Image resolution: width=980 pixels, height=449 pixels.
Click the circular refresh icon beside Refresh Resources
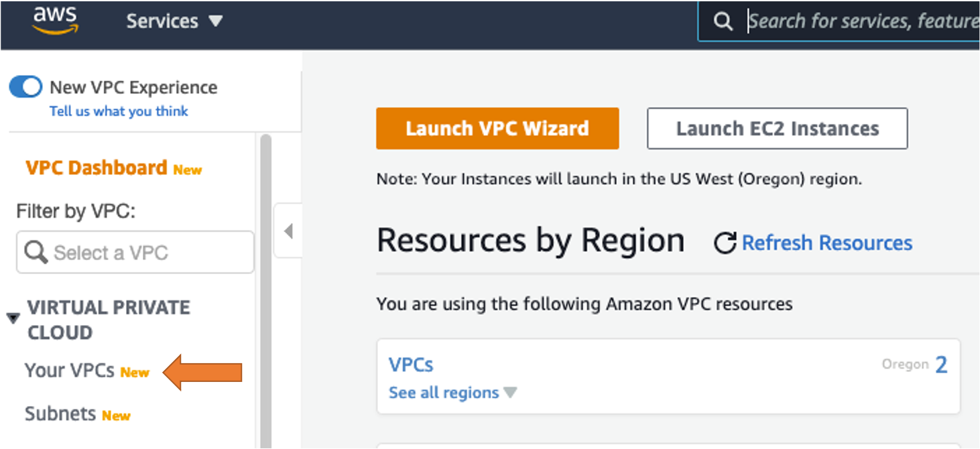pos(725,243)
